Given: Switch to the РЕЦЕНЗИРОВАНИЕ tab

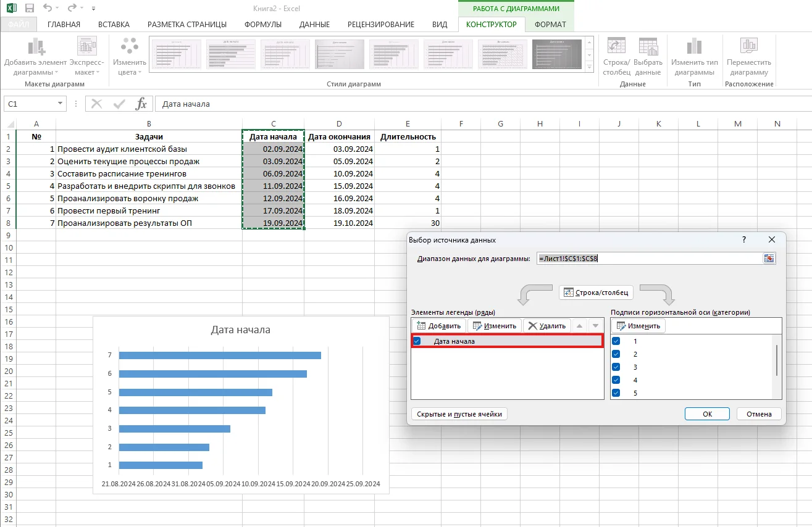Looking at the screenshot, I should point(381,25).
